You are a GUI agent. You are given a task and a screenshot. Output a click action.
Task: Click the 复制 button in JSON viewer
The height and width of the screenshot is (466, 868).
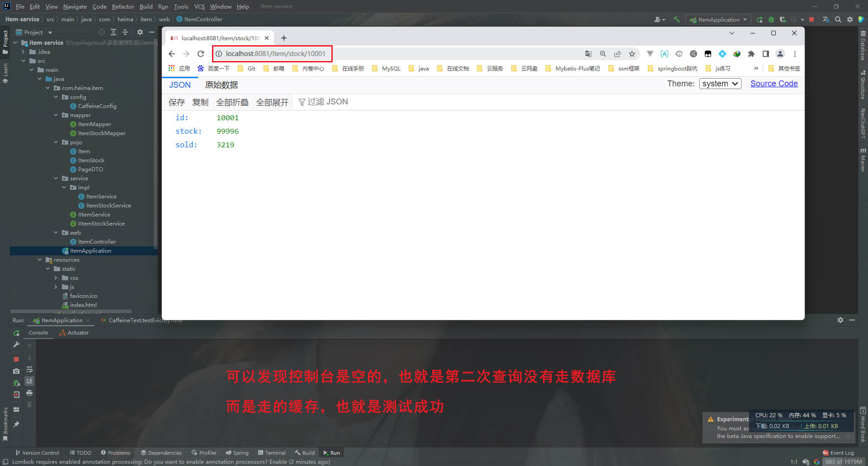pyautogui.click(x=200, y=102)
